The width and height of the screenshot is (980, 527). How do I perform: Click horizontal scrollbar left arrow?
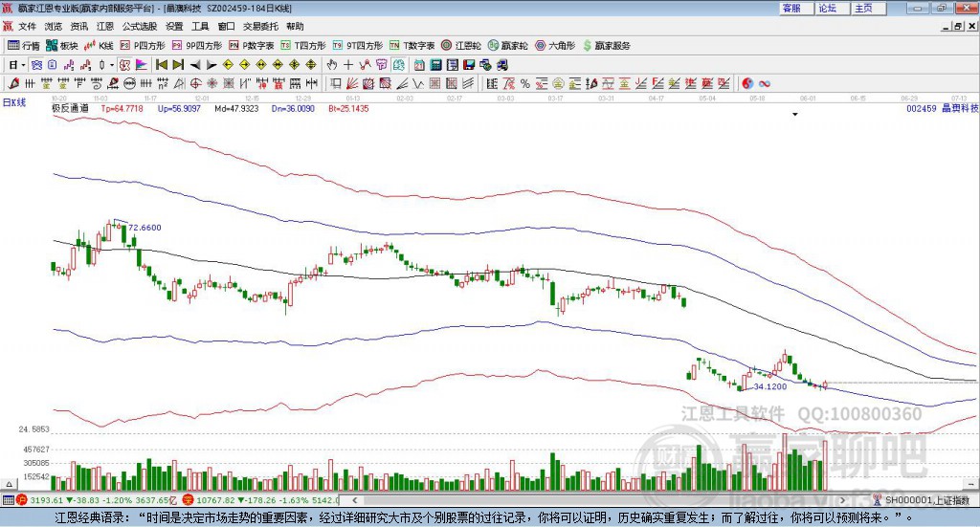[355, 500]
